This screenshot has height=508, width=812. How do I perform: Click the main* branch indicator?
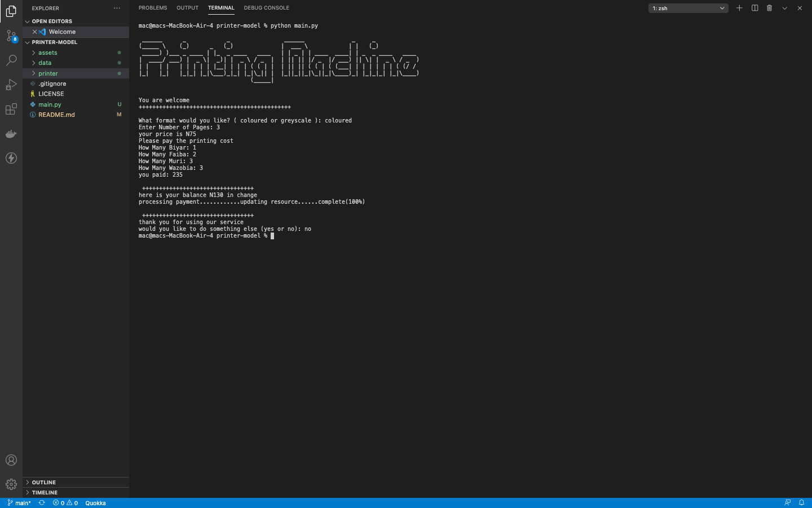coord(19,503)
